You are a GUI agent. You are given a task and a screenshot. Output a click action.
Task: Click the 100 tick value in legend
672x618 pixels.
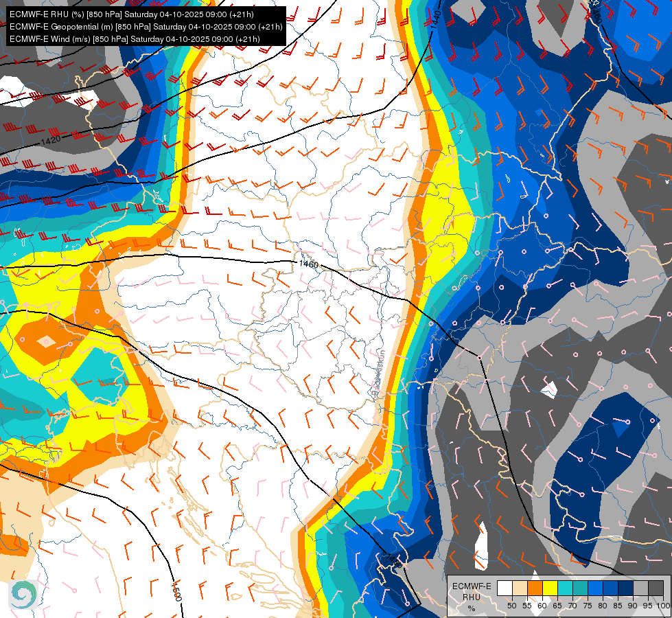tap(664, 606)
